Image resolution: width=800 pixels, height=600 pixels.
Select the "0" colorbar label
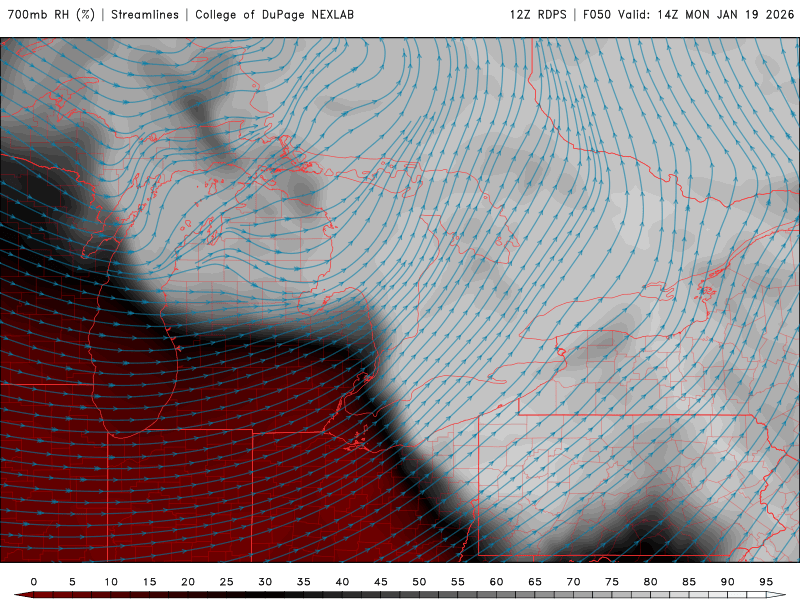coord(34,582)
